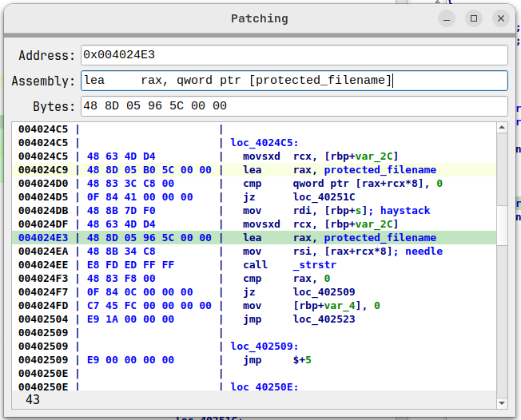521x420 pixels.
Task: Click the scroll down arrow in disassembly list
Action: click(502, 403)
